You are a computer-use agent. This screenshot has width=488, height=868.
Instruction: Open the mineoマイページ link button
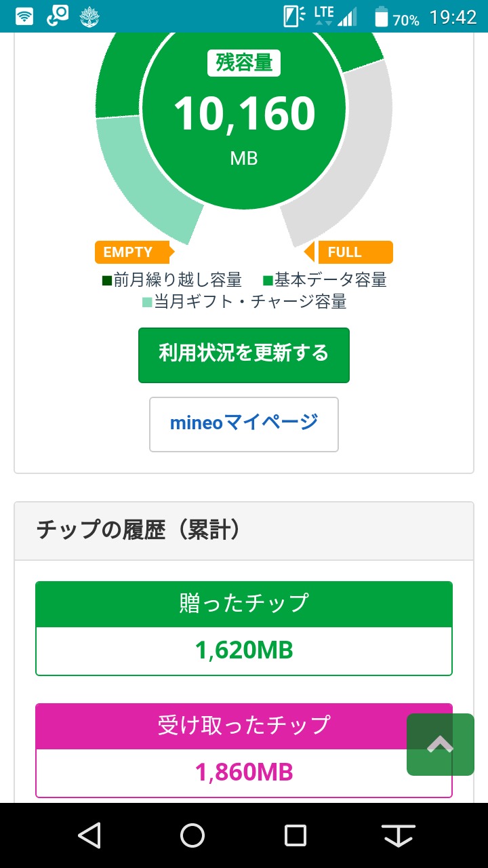pos(243,424)
